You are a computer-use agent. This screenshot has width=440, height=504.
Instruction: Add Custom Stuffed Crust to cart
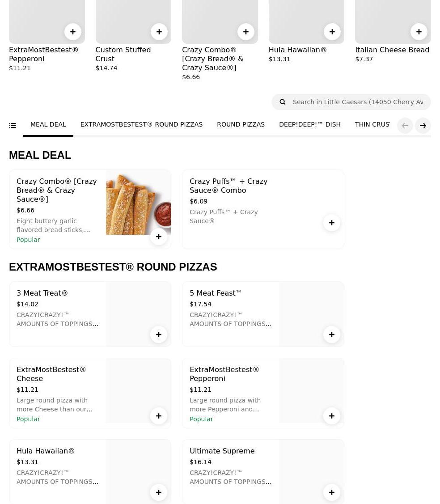point(159,32)
